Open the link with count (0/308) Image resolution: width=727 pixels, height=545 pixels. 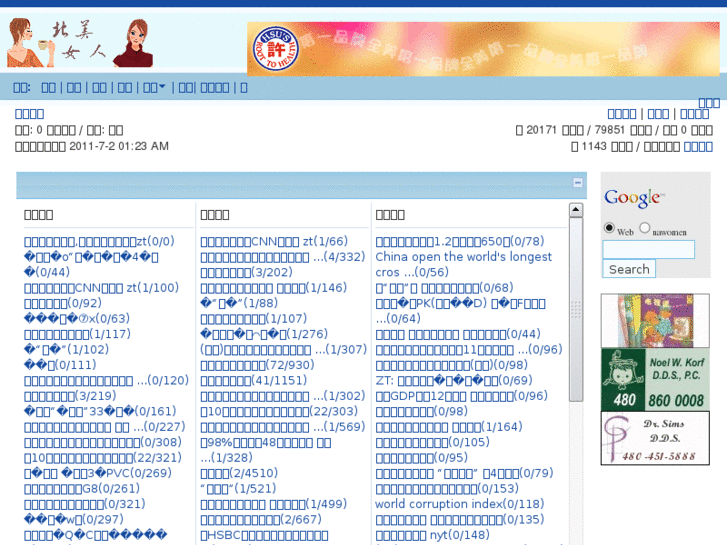103,442
